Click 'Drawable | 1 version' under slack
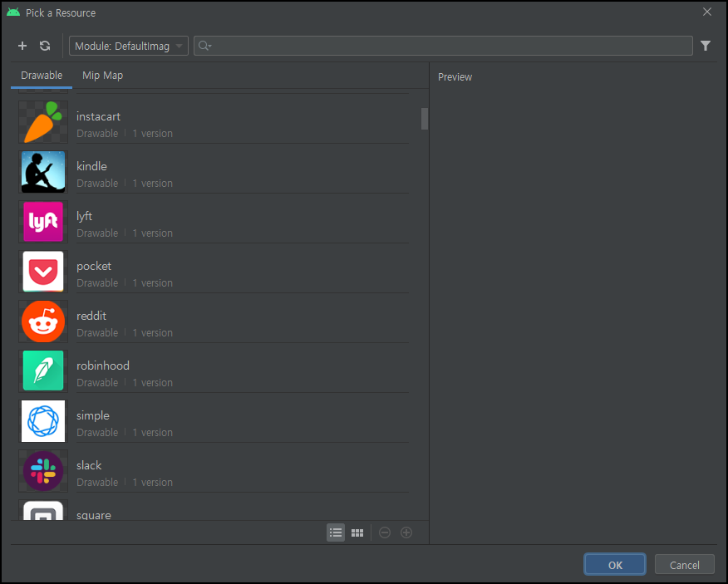 (125, 483)
